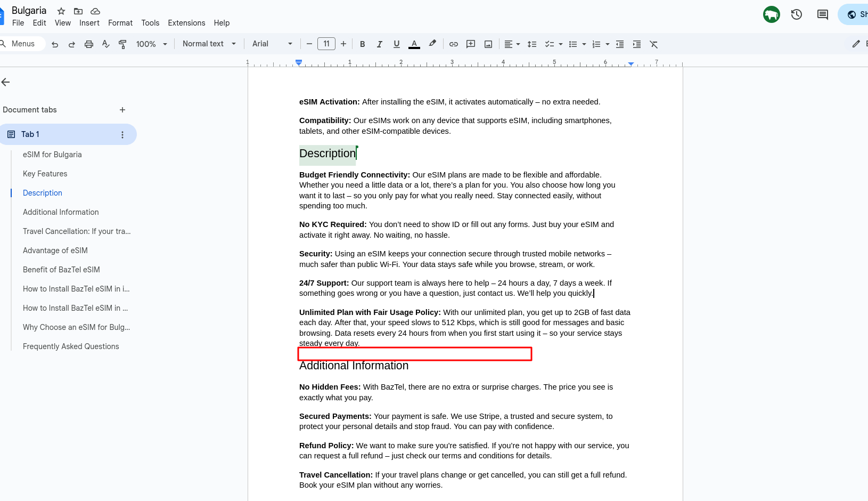The image size is (868, 501).
Task: Click the insert image icon
Action: 488,44
